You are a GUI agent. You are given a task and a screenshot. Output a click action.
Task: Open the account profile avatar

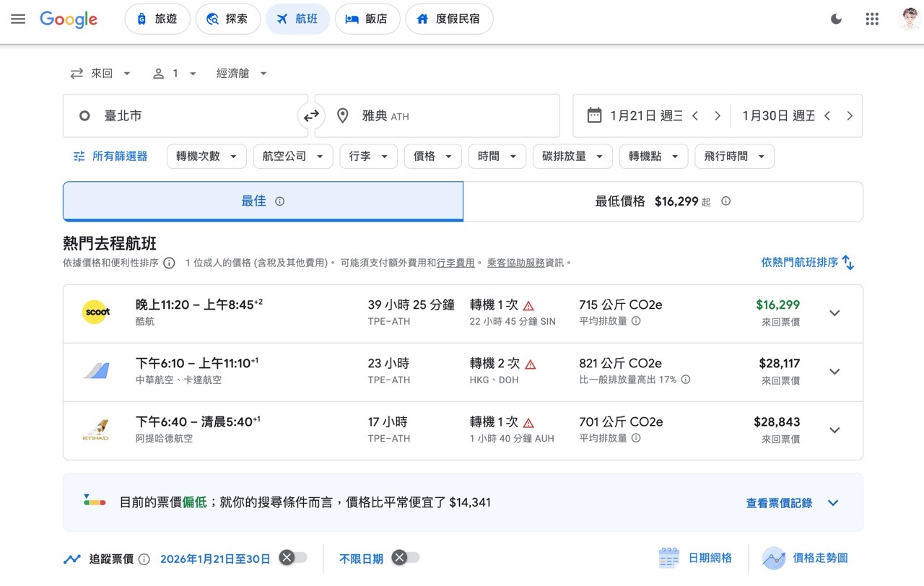[x=907, y=19]
